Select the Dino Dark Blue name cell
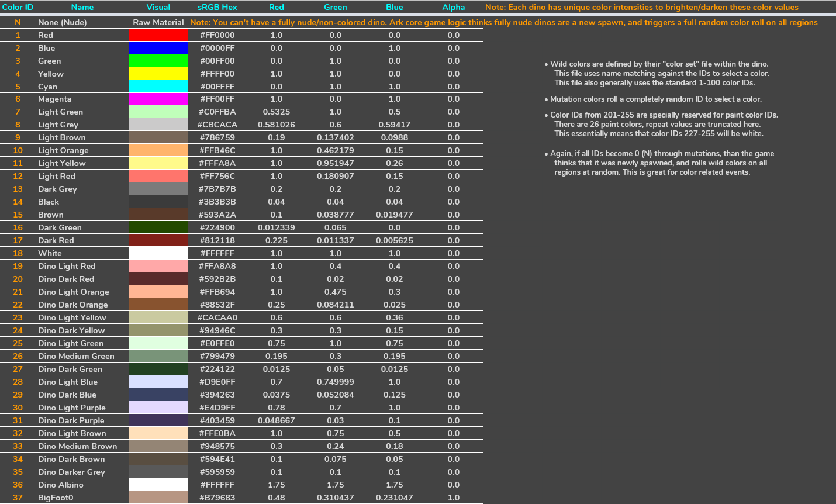This screenshot has height=504, width=836. [x=82, y=395]
